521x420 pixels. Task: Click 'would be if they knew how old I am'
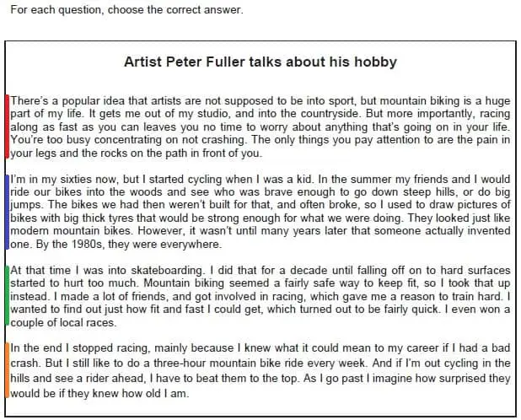click(x=99, y=393)
